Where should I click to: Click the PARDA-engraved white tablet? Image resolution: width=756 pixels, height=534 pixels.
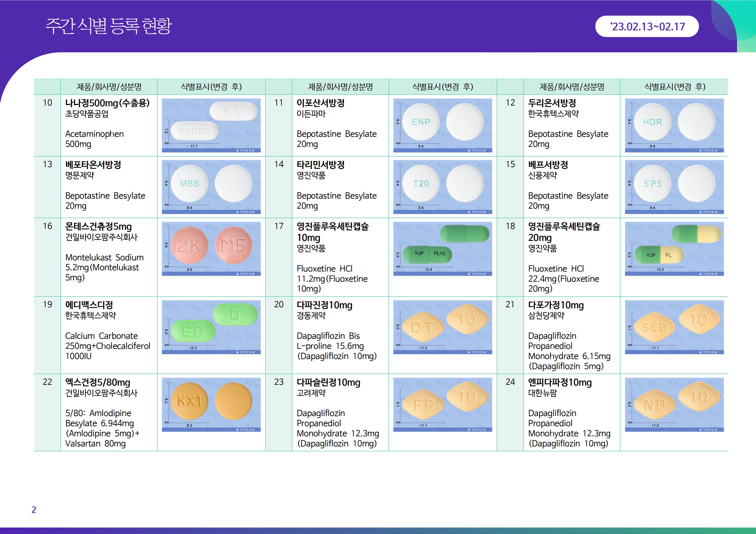(195, 131)
